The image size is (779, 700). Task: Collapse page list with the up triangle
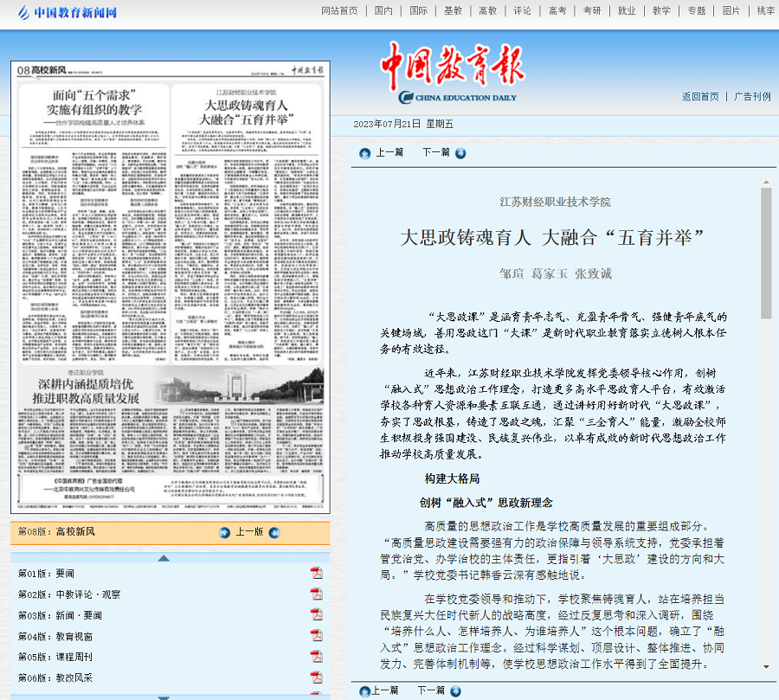[164, 558]
